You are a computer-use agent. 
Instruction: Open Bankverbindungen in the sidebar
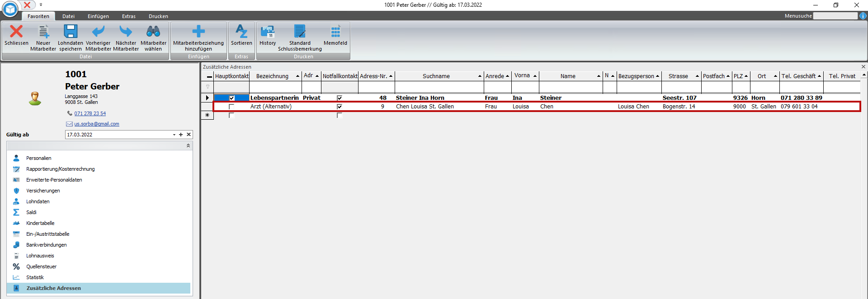pos(46,245)
